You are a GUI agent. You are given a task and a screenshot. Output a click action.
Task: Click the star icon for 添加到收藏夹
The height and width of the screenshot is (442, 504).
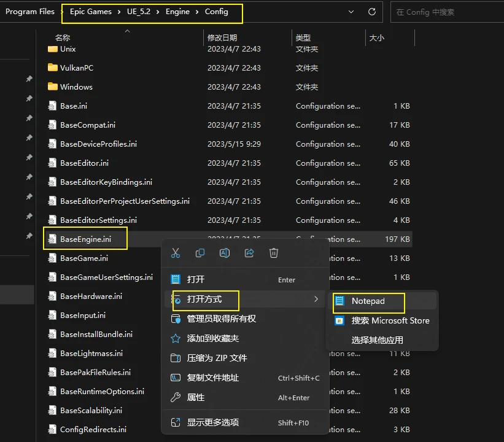click(176, 338)
